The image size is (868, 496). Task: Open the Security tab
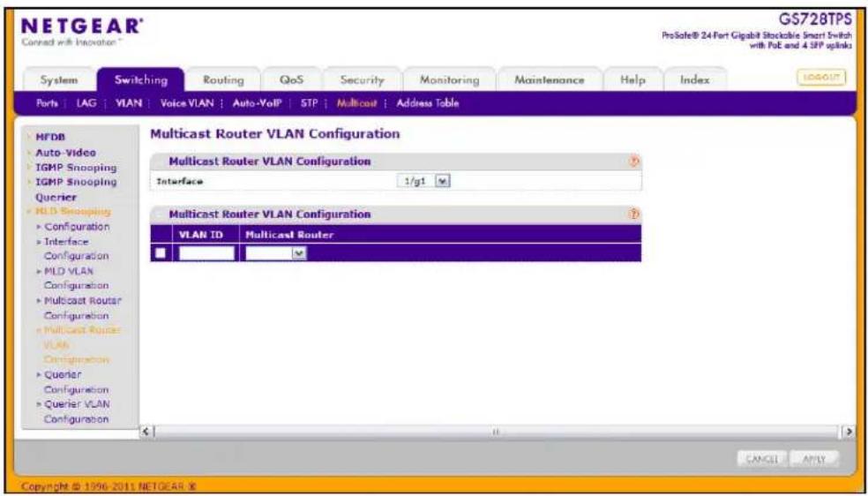(x=362, y=80)
